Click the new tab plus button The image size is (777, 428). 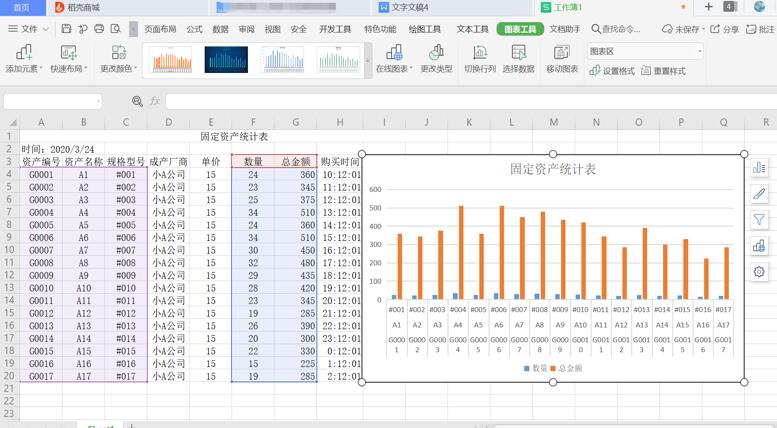click(709, 7)
